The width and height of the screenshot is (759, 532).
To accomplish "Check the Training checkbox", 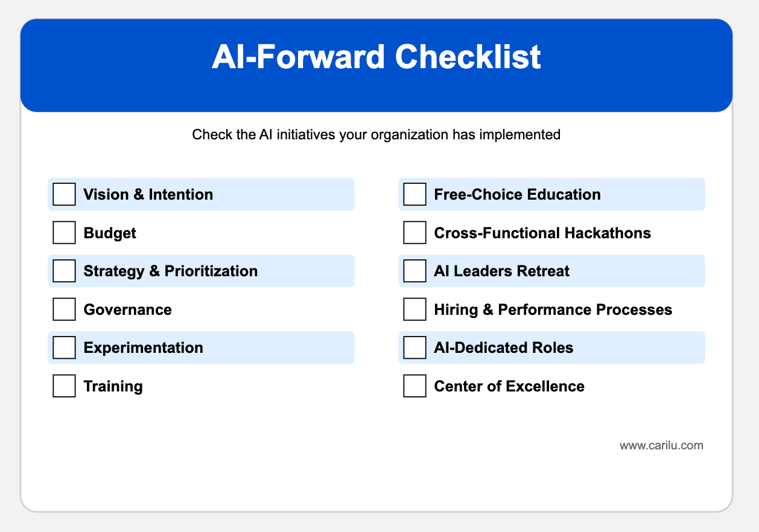I will coord(65,386).
